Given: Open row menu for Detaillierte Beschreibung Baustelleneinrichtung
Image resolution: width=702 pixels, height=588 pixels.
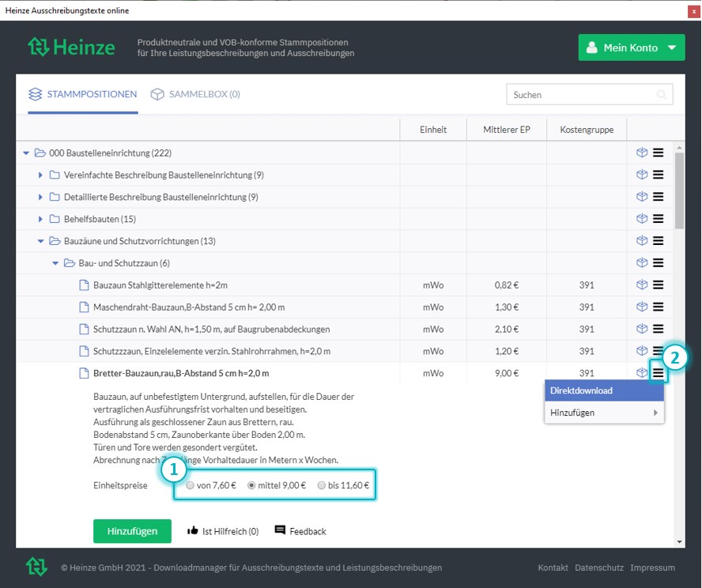Looking at the screenshot, I should tap(658, 197).
